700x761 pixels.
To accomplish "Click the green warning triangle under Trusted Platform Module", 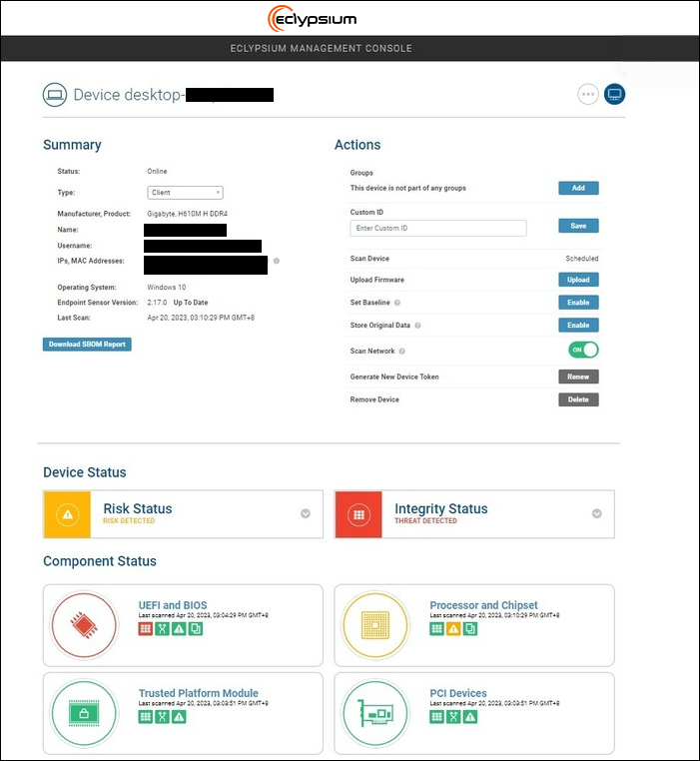I will pyautogui.click(x=179, y=717).
